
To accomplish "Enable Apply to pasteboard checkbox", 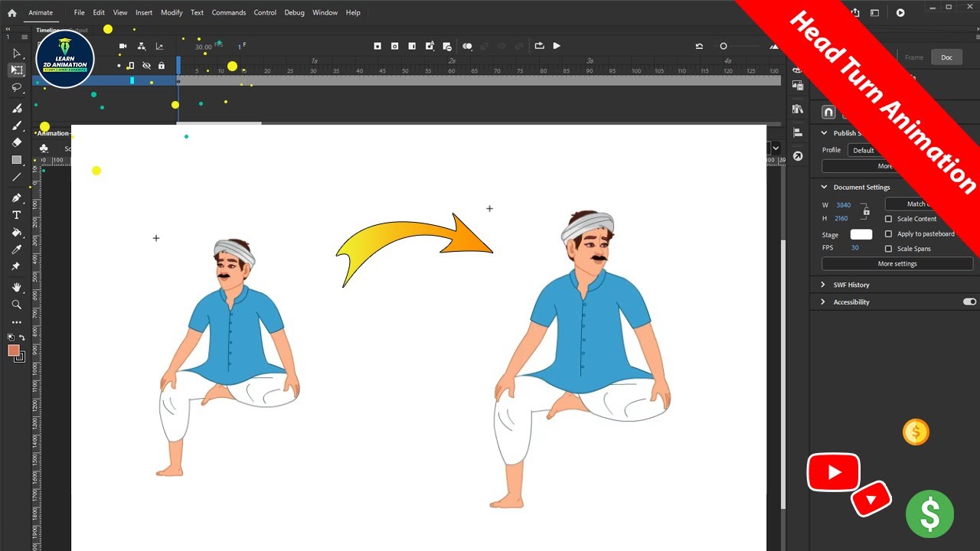I will click(x=888, y=233).
